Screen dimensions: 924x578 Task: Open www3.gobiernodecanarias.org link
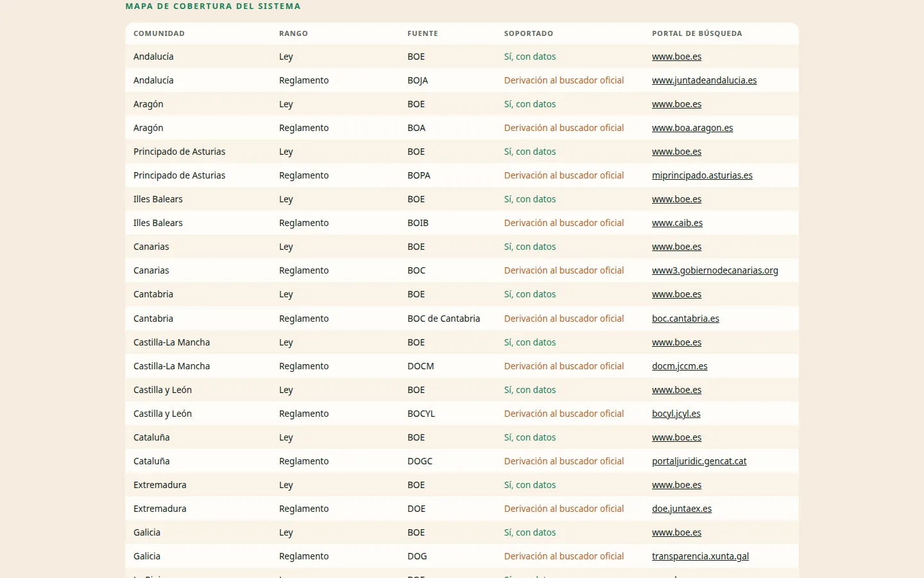tap(715, 270)
